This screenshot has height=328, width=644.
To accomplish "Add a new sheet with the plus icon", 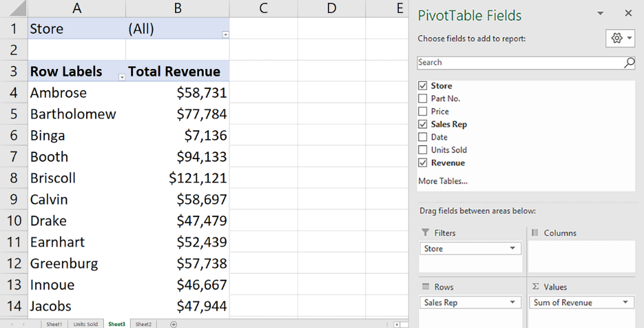I will click(x=174, y=324).
